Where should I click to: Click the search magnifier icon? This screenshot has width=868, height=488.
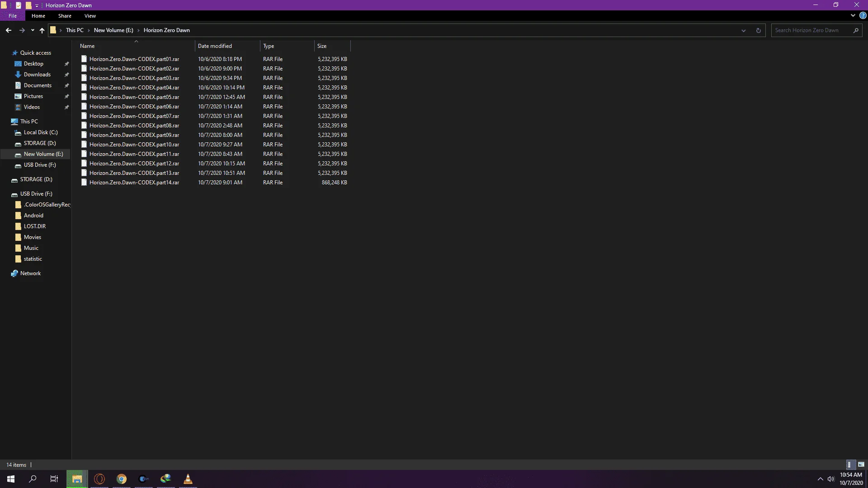(856, 30)
